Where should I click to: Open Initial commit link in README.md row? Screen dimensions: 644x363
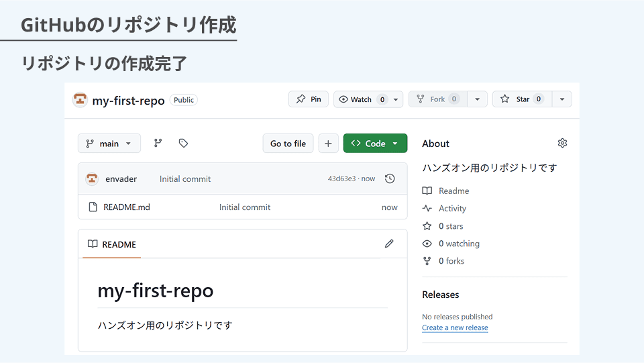pyautogui.click(x=245, y=207)
